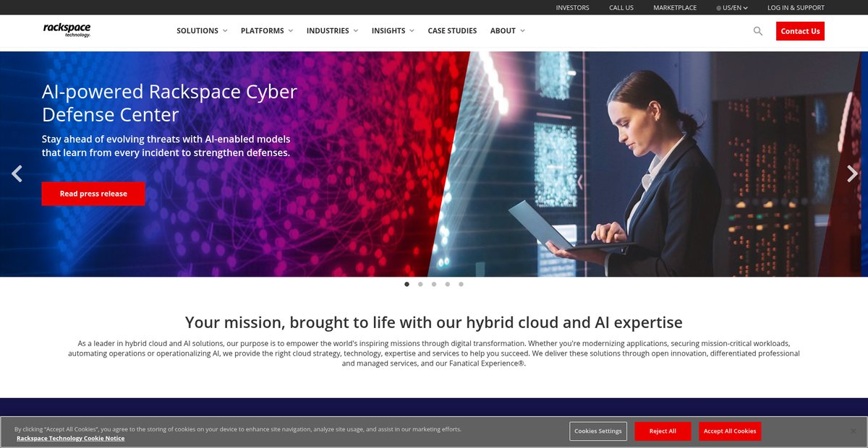Accept All Cookies

point(730,431)
